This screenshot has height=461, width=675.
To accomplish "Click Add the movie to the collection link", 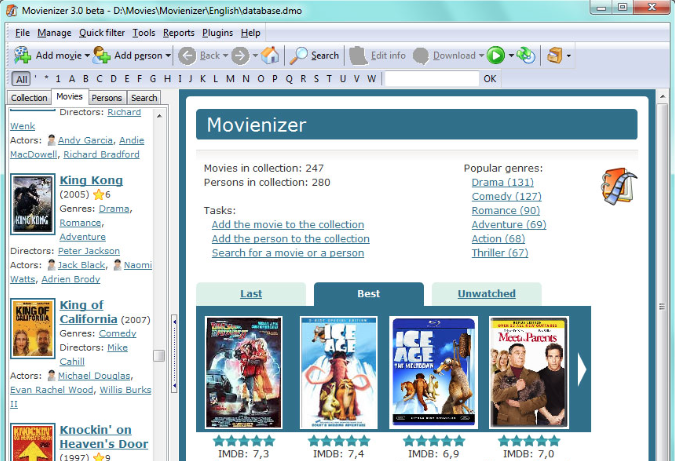I will click(x=288, y=224).
